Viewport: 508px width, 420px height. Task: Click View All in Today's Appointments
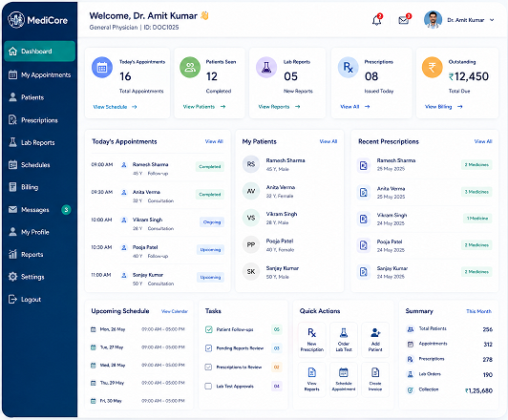pos(214,141)
